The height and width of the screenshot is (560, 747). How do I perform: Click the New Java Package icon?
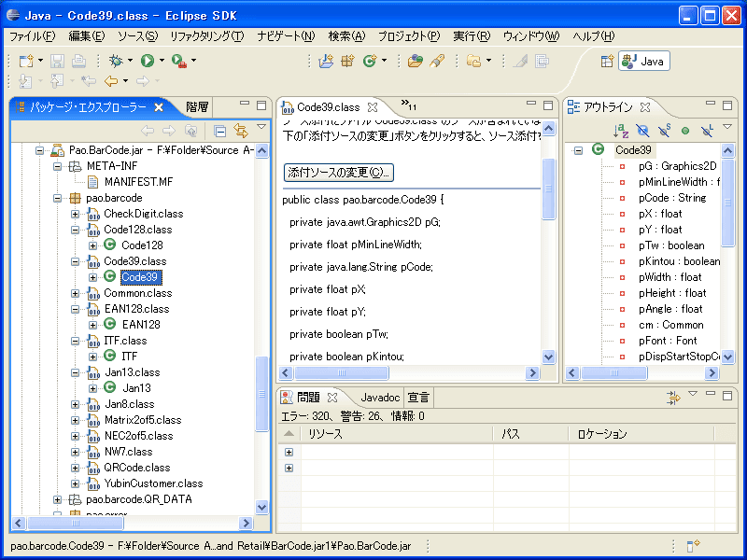[347, 61]
